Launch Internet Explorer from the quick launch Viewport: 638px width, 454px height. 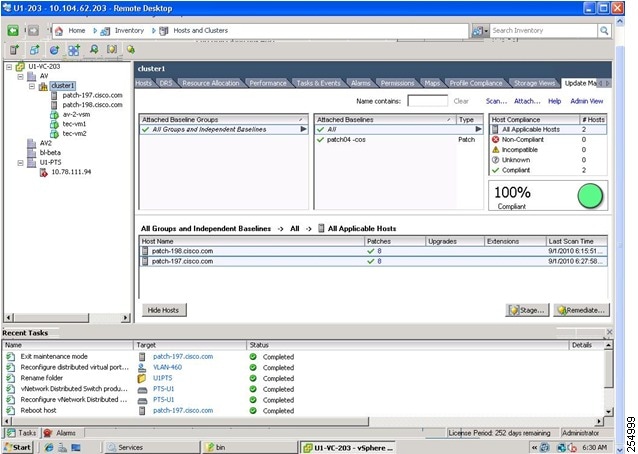pos(49,447)
